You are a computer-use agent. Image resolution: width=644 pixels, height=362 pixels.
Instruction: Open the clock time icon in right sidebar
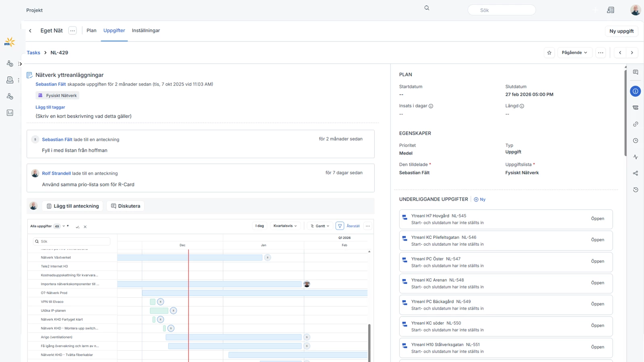pos(636,141)
